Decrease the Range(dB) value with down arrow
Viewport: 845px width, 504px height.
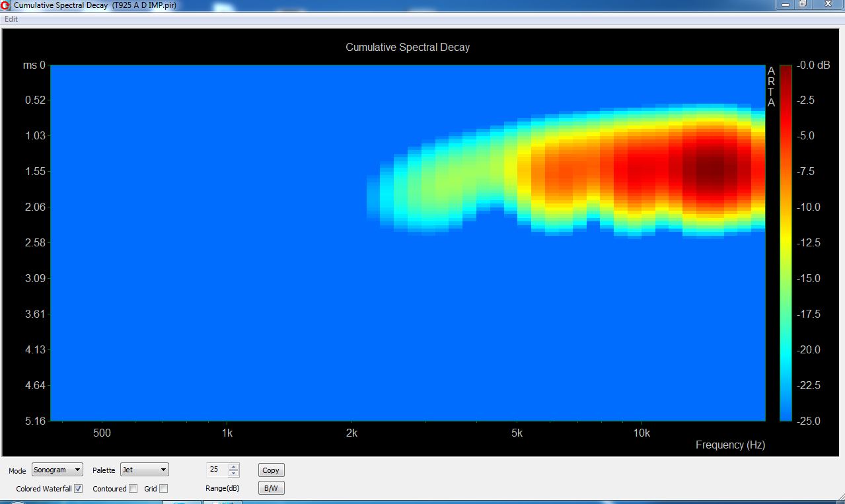click(233, 473)
